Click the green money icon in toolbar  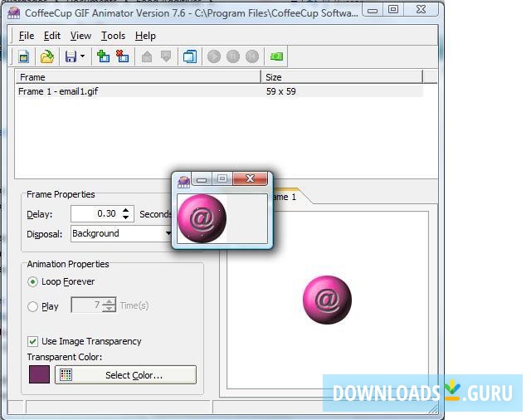click(x=276, y=56)
